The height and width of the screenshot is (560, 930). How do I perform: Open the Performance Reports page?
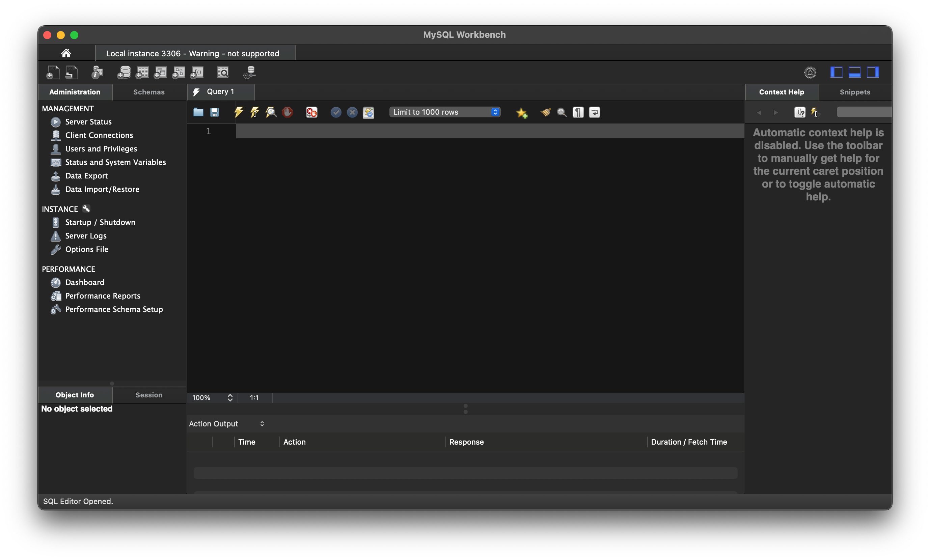[x=102, y=296]
